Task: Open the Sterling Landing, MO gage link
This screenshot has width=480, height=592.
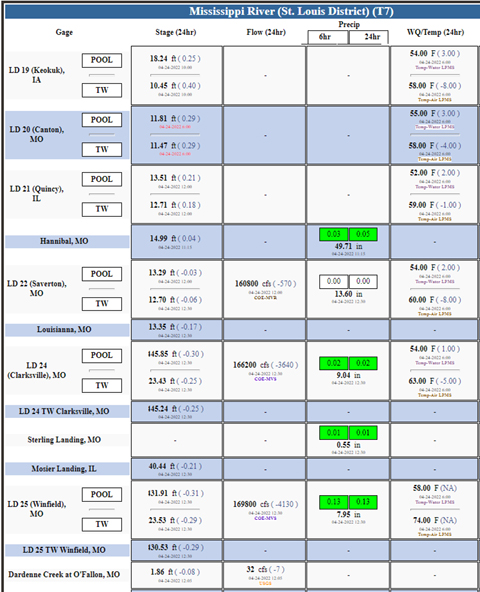Action: click(64, 440)
